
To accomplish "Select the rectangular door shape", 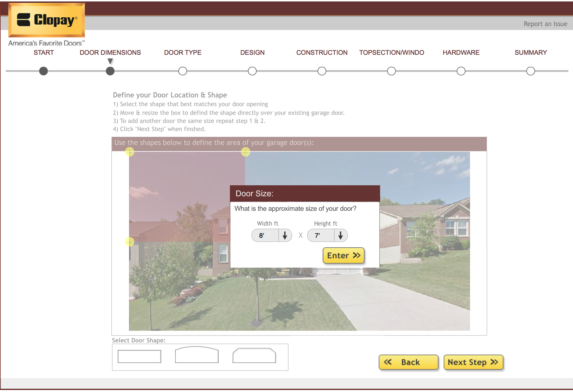I will coord(139,356).
